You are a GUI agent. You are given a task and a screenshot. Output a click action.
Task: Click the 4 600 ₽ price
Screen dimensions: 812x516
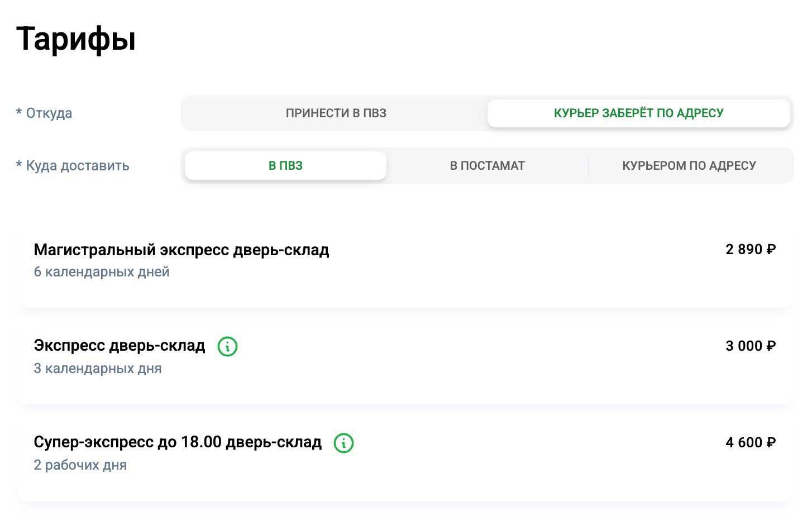(x=750, y=443)
